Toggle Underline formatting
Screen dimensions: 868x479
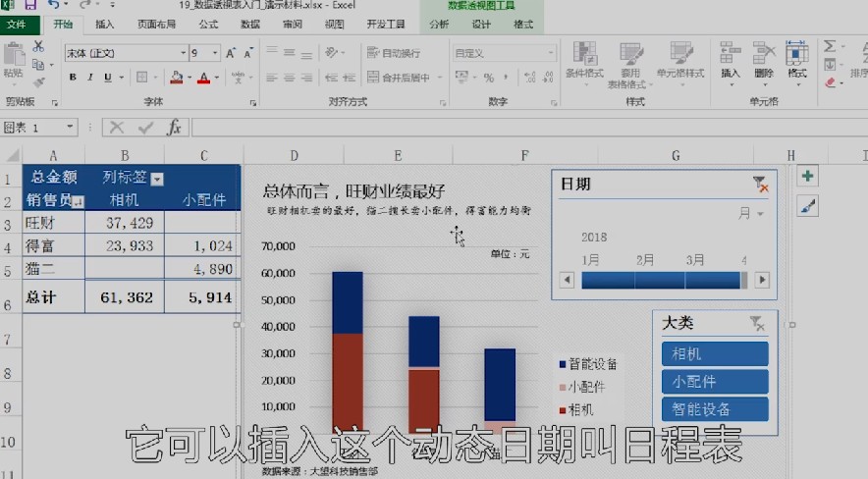[x=107, y=78]
